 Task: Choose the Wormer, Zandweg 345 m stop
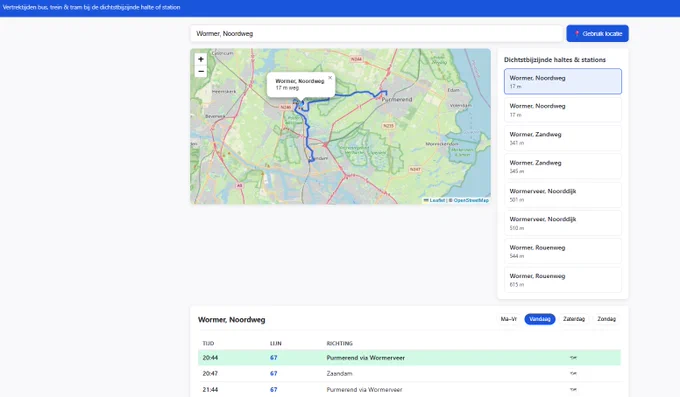(562, 166)
